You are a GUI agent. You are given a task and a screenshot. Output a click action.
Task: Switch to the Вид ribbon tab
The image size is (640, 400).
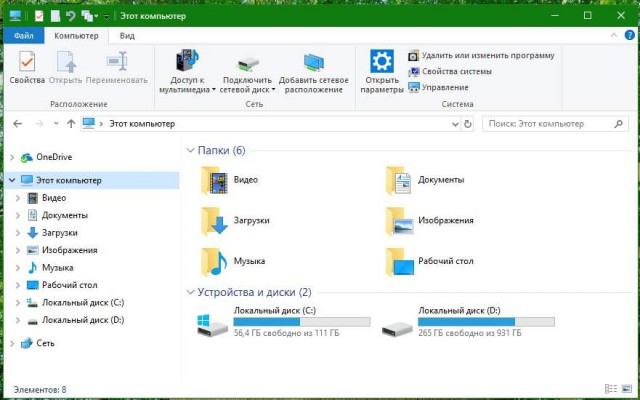(x=127, y=36)
